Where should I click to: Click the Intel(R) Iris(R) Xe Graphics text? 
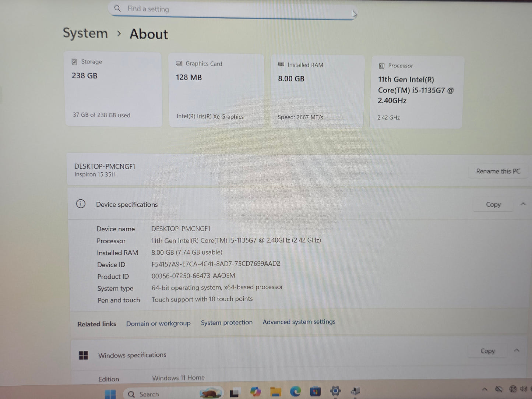(210, 116)
